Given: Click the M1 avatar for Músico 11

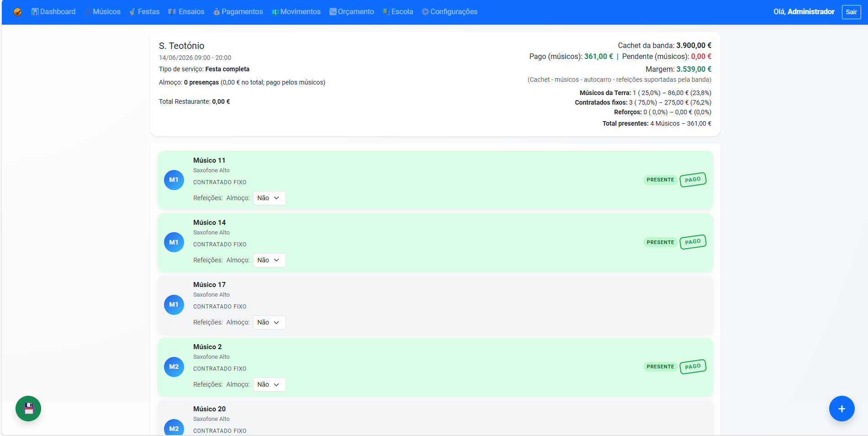Looking at the screenshot, I should point(174,180).
